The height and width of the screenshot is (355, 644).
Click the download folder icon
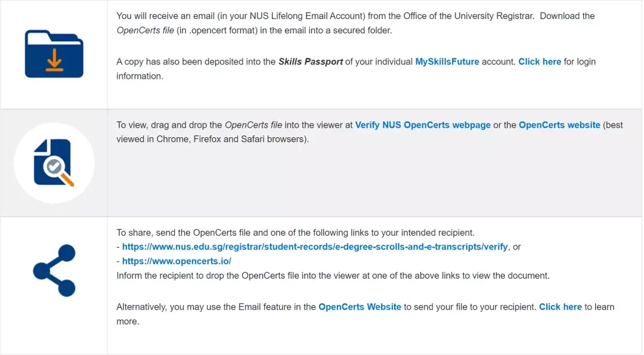[54, 54]
